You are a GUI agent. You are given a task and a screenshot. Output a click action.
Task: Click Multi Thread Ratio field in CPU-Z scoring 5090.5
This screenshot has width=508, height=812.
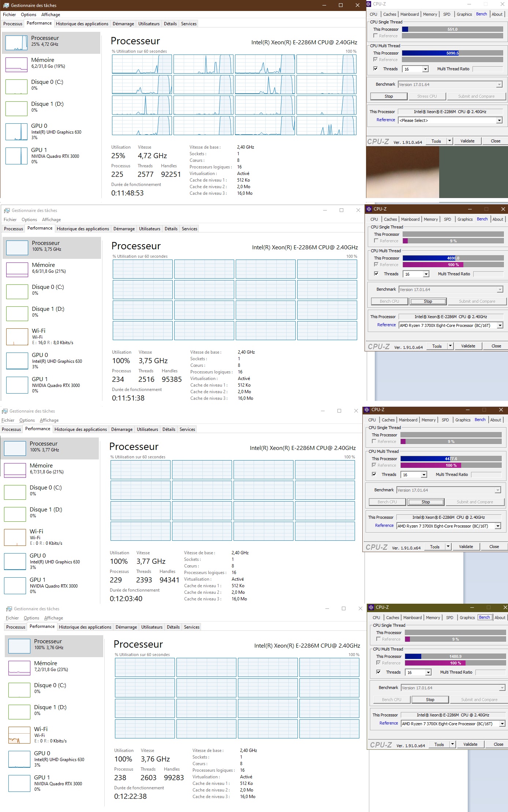pos(488,69)
